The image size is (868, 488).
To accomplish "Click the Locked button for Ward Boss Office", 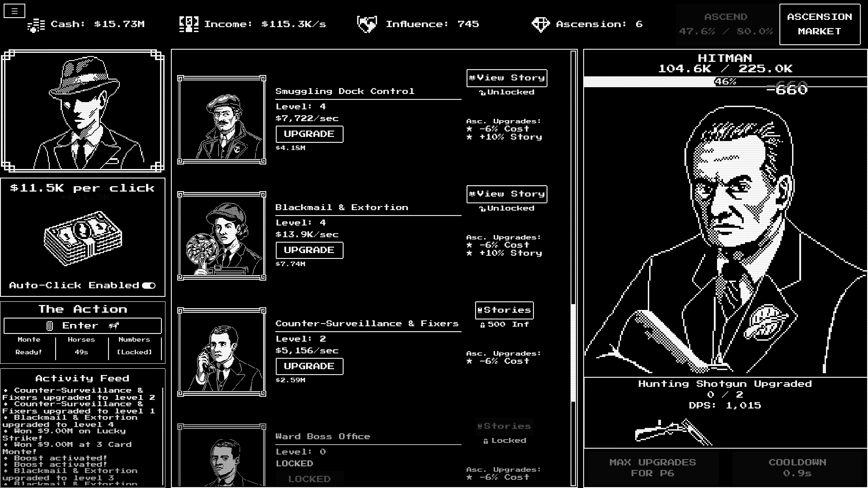I will coord(309,479).
